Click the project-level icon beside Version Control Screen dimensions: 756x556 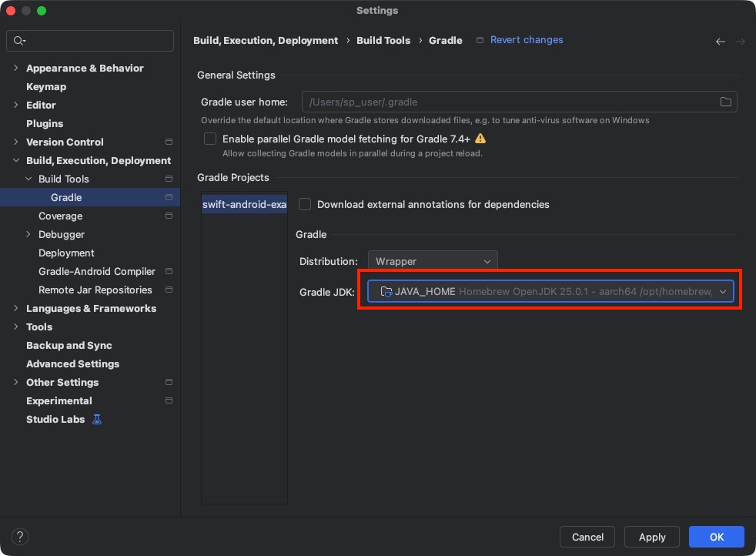tap(169, 142)
